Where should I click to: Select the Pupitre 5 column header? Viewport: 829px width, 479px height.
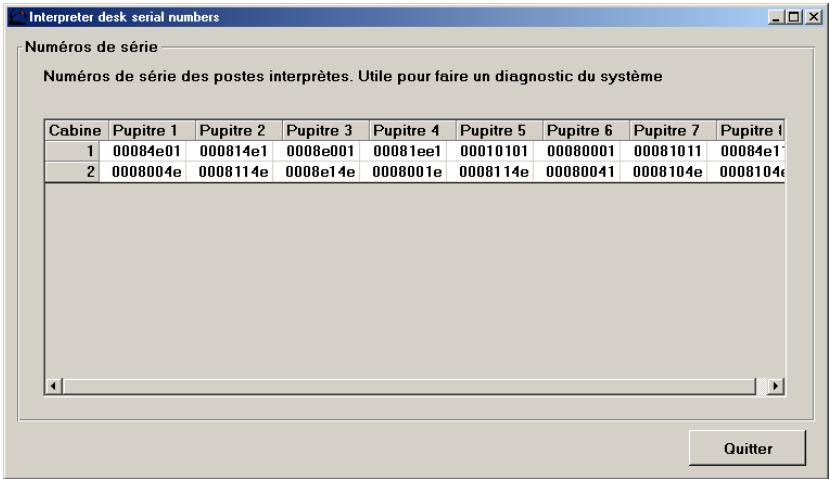pos(499,130)
